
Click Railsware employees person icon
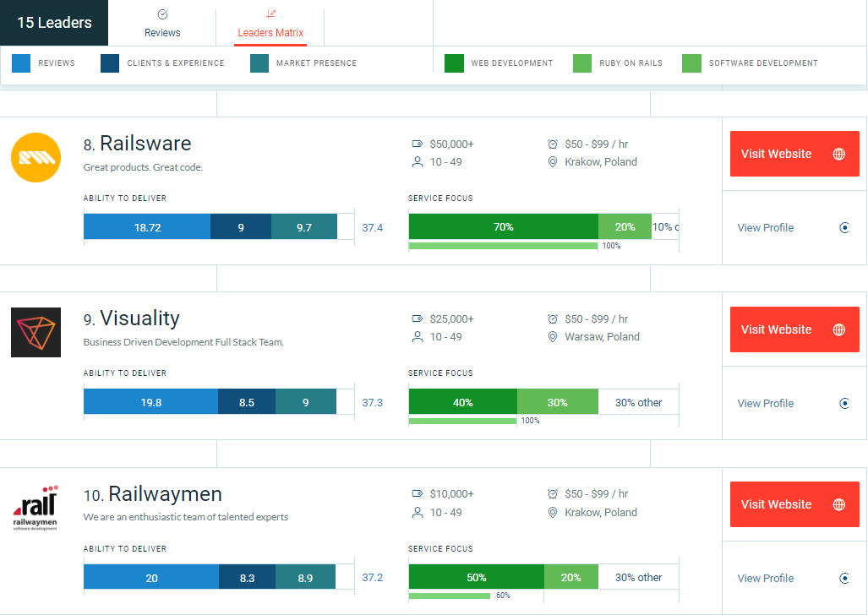(418, 161)
